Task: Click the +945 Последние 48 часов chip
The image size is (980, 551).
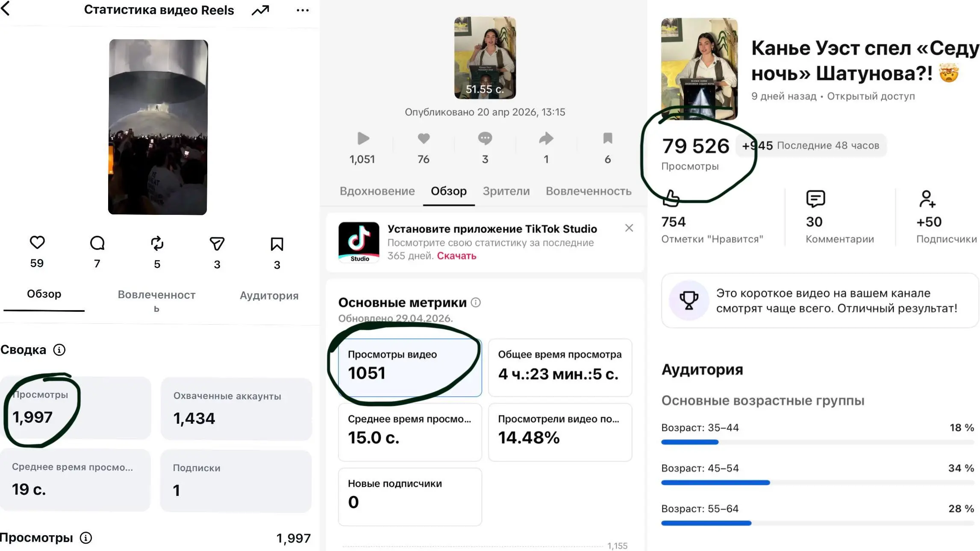Action: point(811,146)
